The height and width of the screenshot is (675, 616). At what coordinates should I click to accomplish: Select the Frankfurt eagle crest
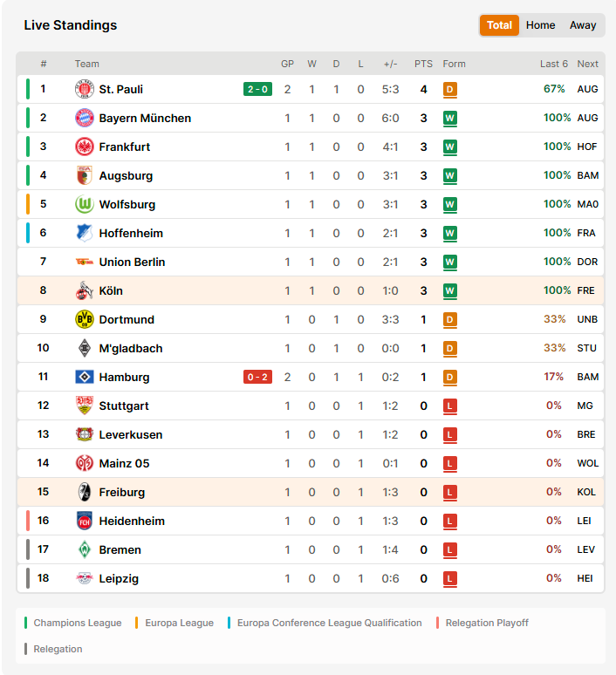click(x=85, y=147)
